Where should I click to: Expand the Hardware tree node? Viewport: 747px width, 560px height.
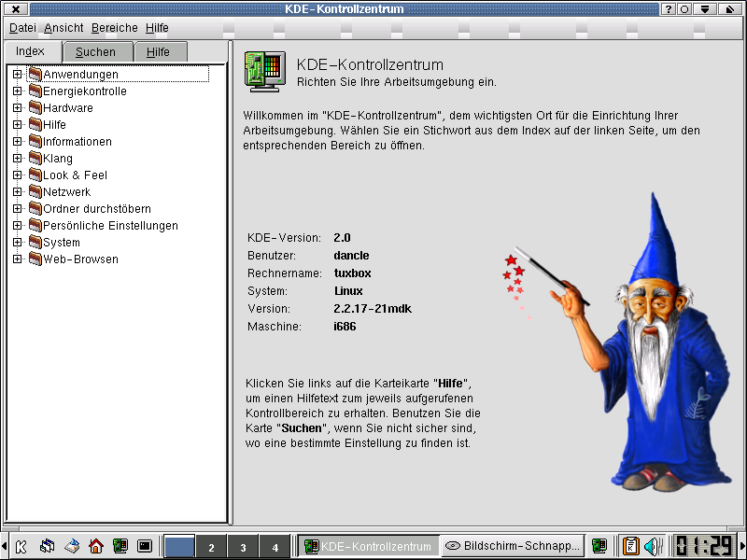[x=17, y=108]
